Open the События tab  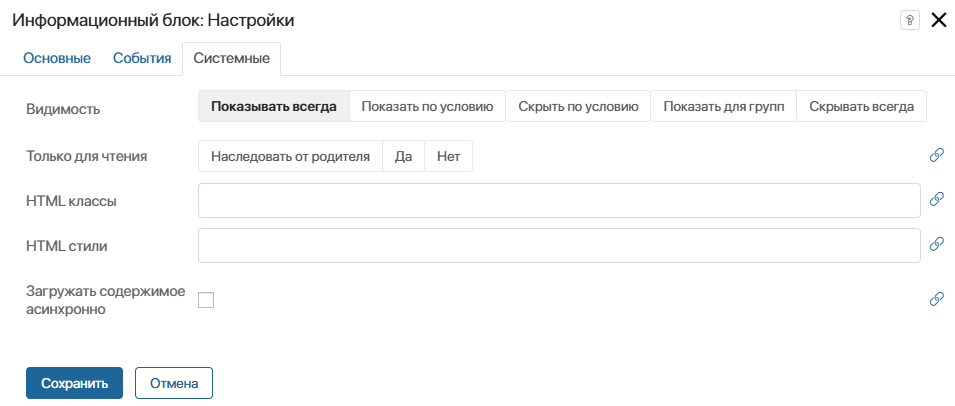coord(142,59)
